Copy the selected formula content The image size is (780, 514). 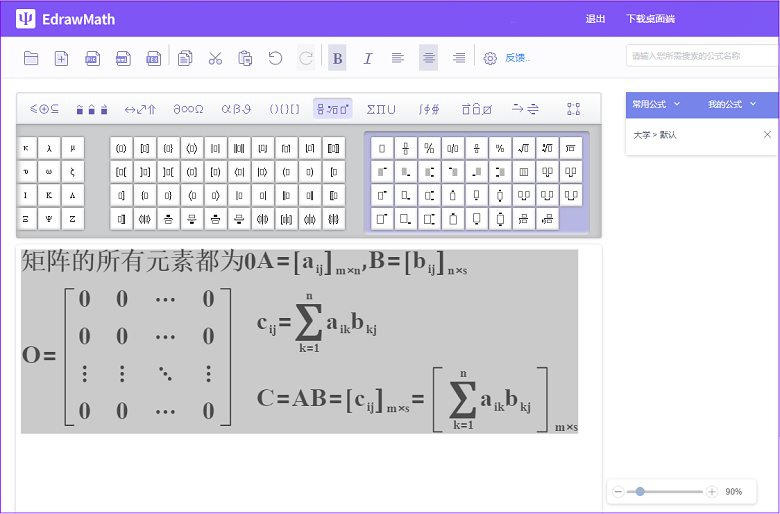(x=185, y=58)
